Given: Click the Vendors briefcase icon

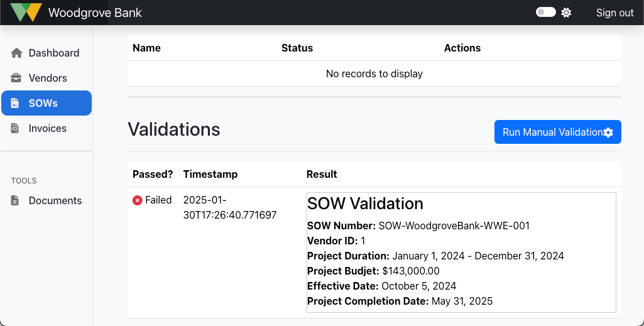Looking at the screenshot, I should tap(16, 79).
